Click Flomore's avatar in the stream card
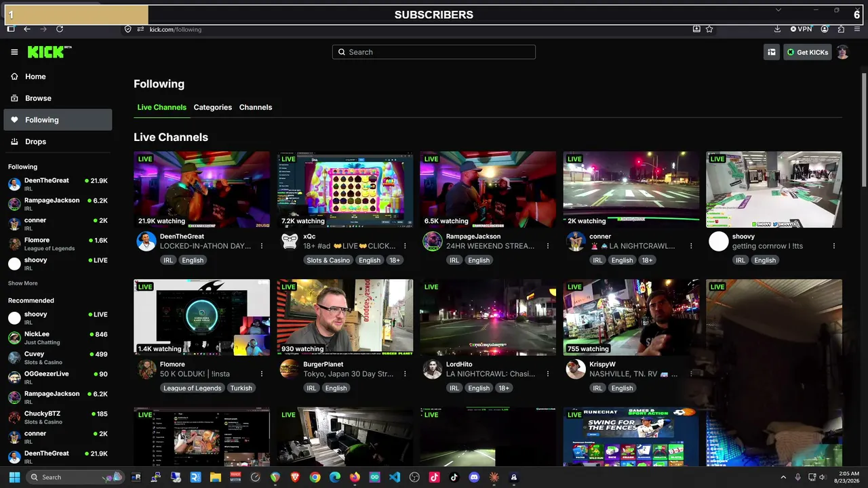The width and height of the screenshot is (868, 488). coord(146,369)
